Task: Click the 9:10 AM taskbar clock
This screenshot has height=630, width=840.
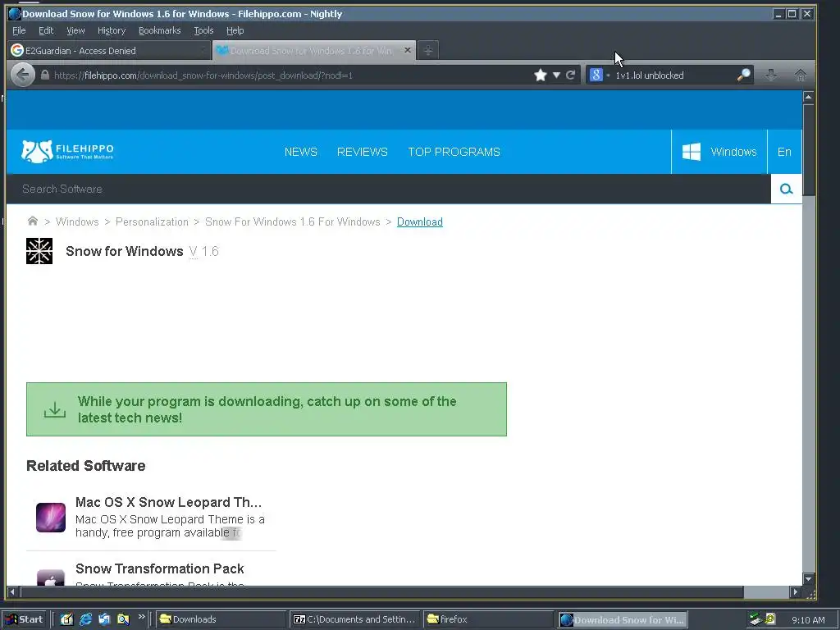Action: tap(808, 620)
